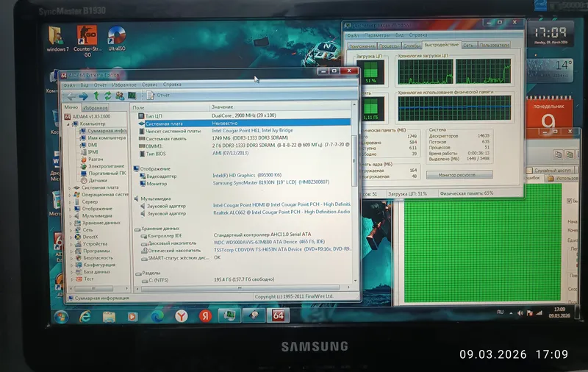Open Microsoft Edge icon on taskbar

point(157,316)
